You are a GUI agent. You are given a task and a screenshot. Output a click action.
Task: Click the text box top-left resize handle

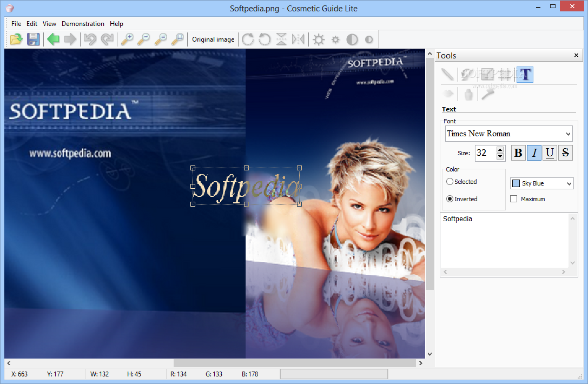tap(193, 168)
